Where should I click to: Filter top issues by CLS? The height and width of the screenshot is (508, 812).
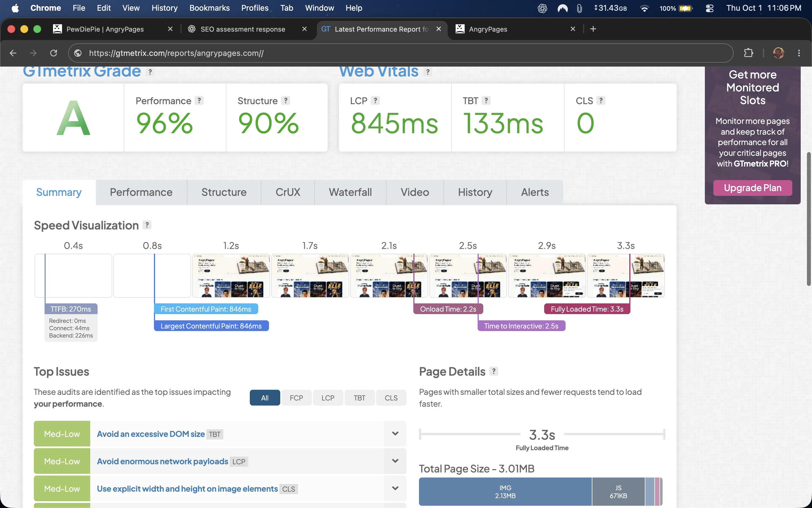[x=391, y=398]
